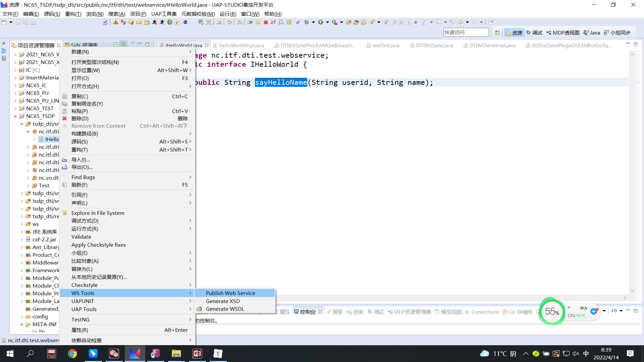Open the HelloWorldImpl.java editor tab
The height and width of the screenshot is (362, 644).
pyautogui.click(x=241, y=45)
